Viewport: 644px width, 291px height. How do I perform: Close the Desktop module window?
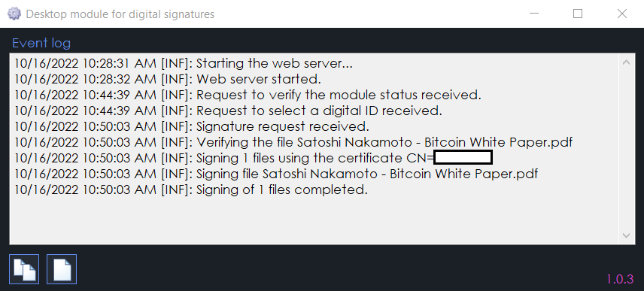point(622,14)
